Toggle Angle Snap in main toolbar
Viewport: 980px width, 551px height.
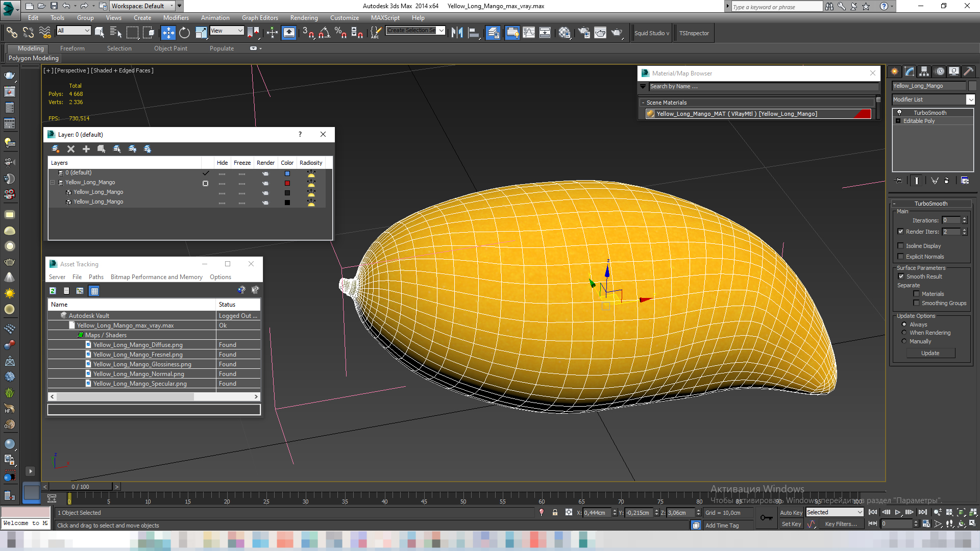coord(325,33)
